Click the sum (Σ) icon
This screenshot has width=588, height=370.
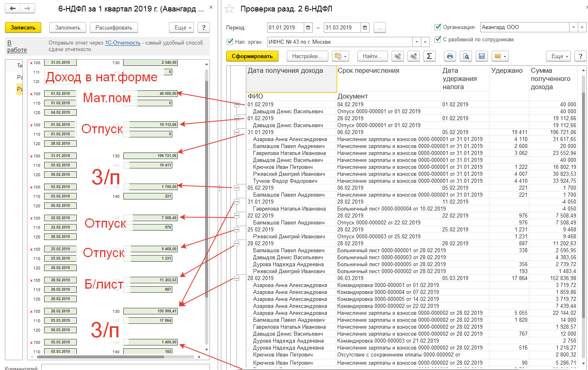(429, 56)
